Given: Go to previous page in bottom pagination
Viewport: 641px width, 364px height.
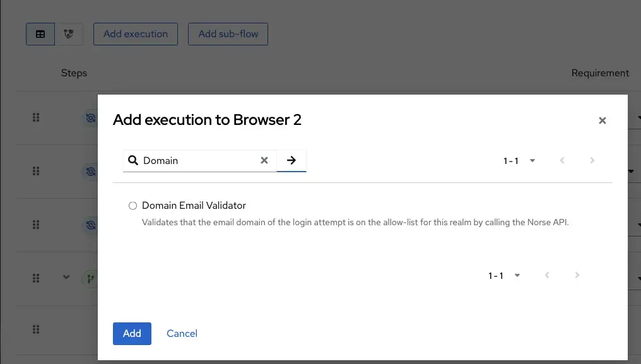Looking at the screenshot, I should point(547,275).
